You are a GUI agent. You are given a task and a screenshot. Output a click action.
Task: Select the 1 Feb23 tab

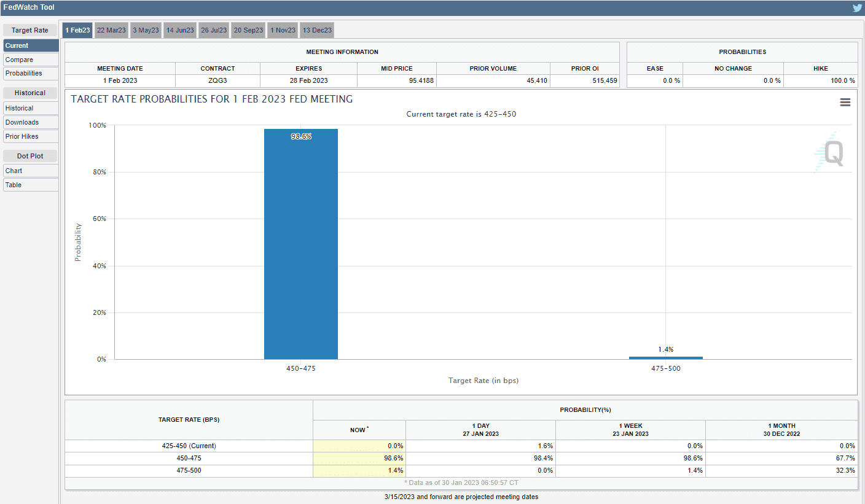[77, 30]
